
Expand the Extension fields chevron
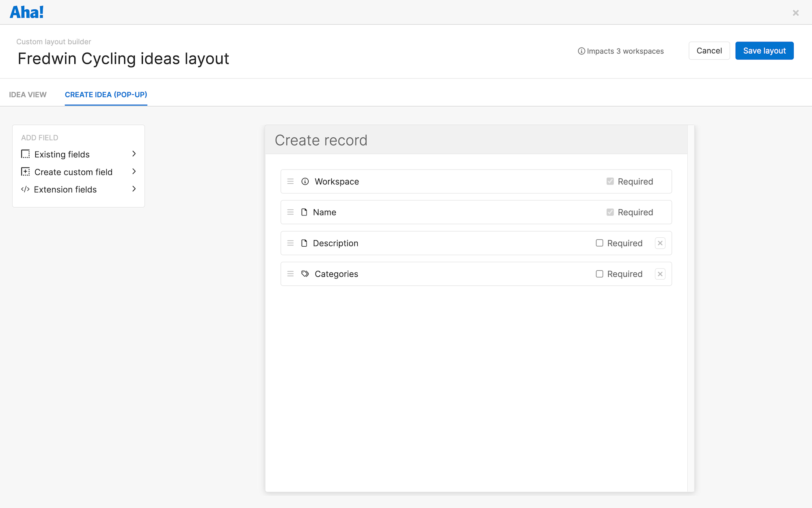click(134, 189)
